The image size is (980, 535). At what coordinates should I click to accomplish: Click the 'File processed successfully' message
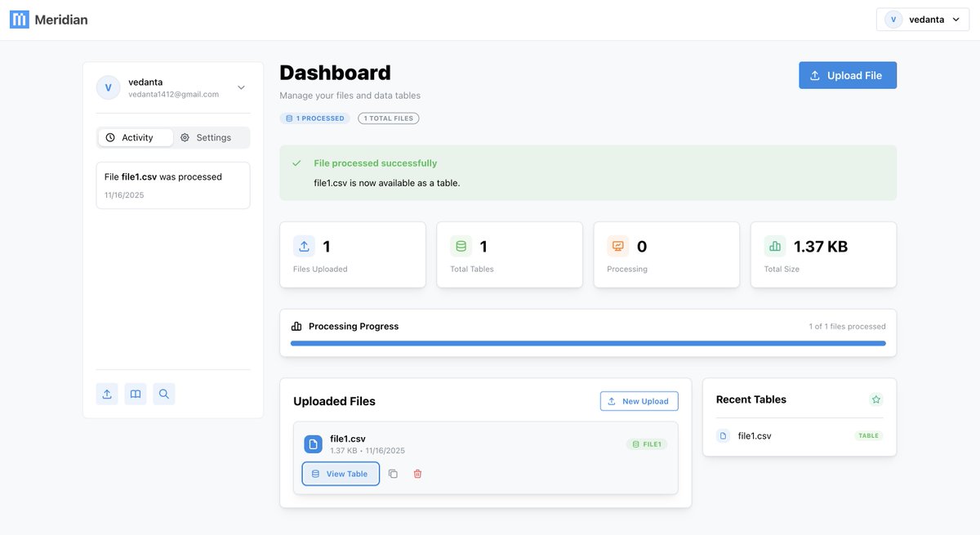(376, 163)
